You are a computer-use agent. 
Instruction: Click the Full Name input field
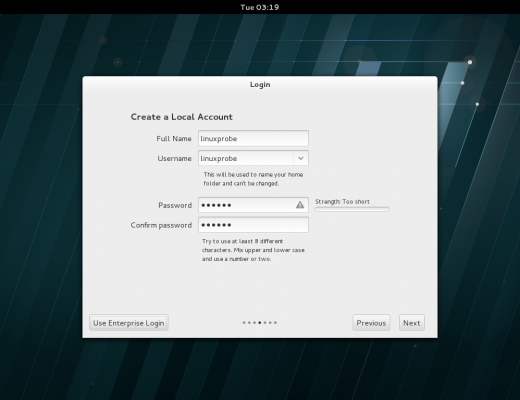253,138
